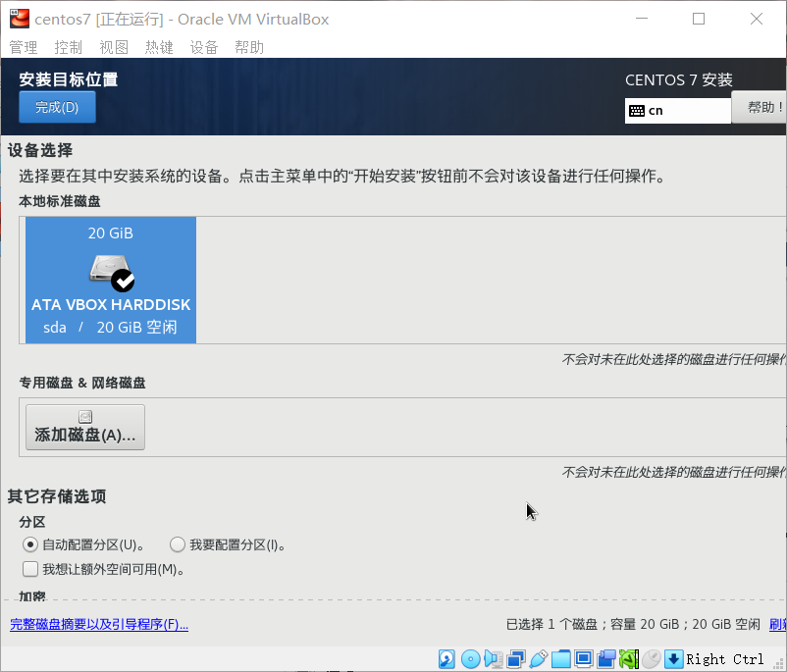
Task: Click the keyboard layout icon next to cn
Action: pyautogui.click(x=637, y=111)
